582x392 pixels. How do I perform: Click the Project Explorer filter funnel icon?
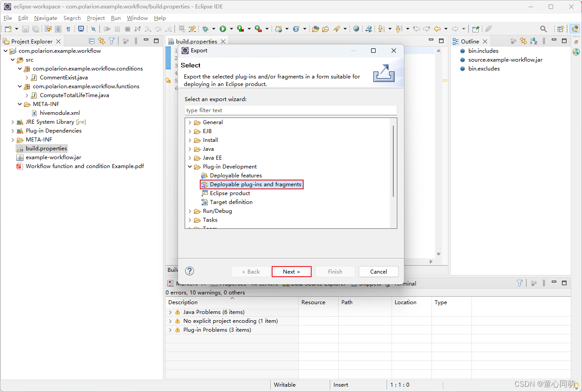[x=112, y=41]
